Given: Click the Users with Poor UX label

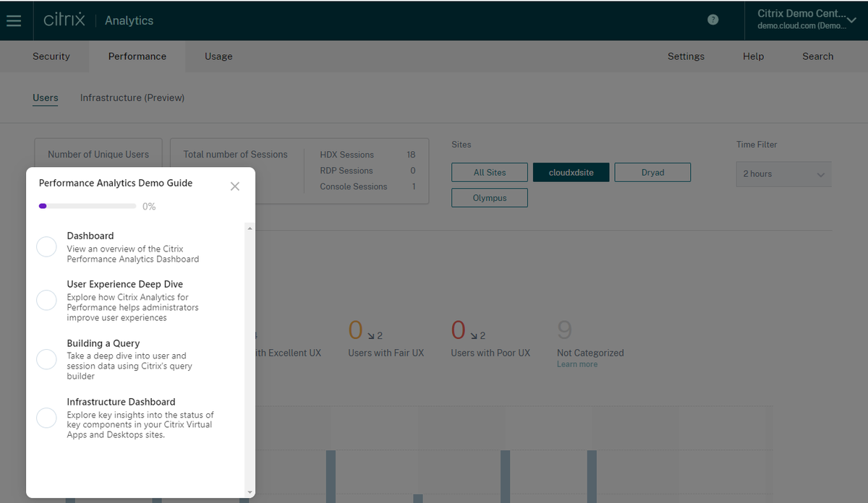Looking at the screenshot, I should pos(490,353).
